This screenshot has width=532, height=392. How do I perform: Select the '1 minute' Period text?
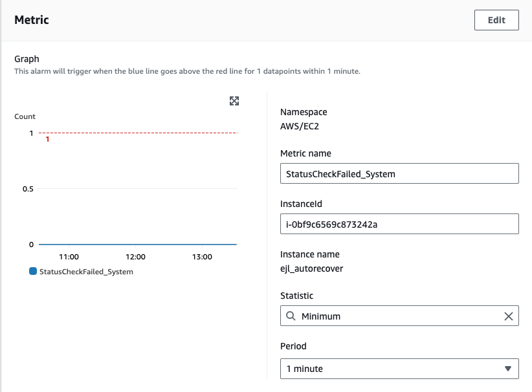[x=305, y=369]
